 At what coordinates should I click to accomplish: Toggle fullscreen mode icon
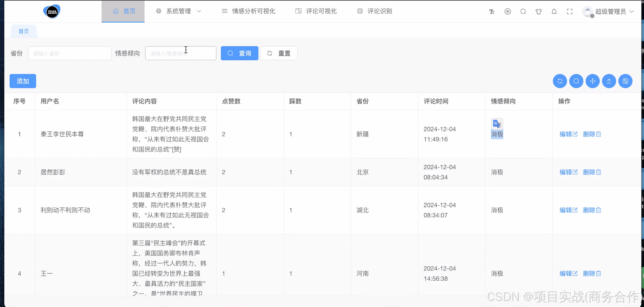point(569,12)
